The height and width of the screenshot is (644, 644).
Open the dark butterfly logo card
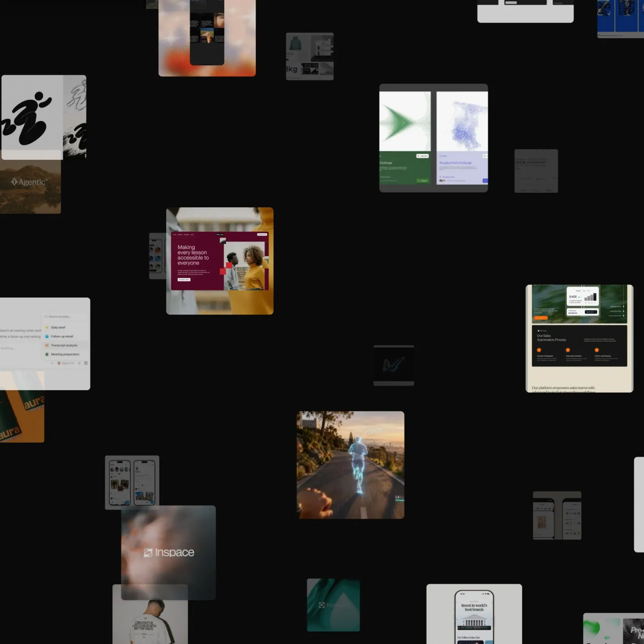[x=393, y=365]
